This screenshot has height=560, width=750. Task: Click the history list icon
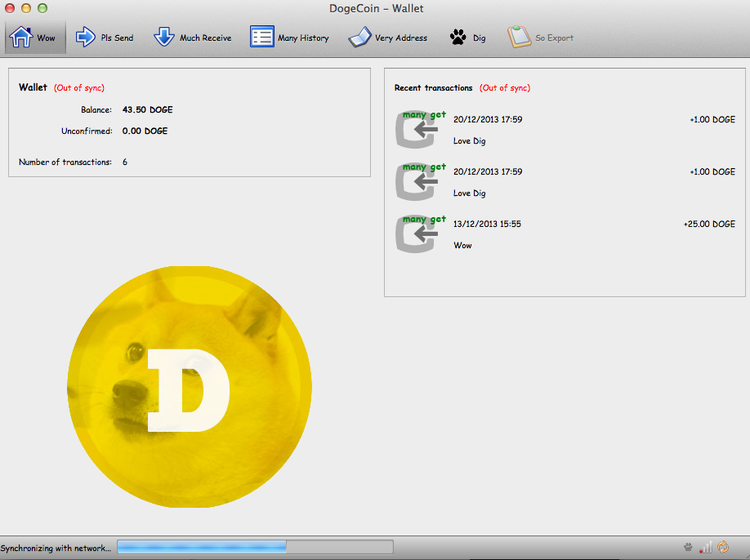pos(262,37)
